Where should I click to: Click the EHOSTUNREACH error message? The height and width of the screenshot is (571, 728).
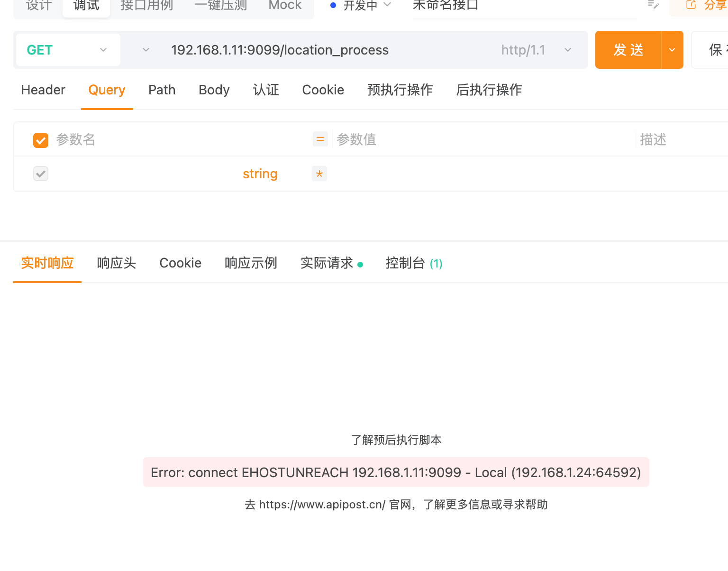pos(396,472)
